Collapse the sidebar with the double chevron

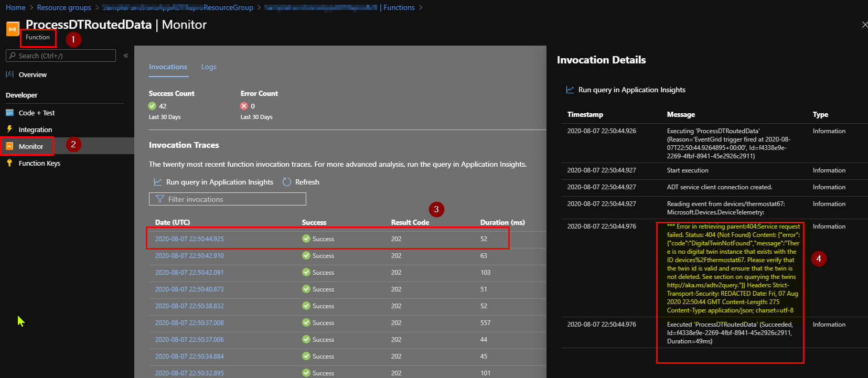[126, 56]
